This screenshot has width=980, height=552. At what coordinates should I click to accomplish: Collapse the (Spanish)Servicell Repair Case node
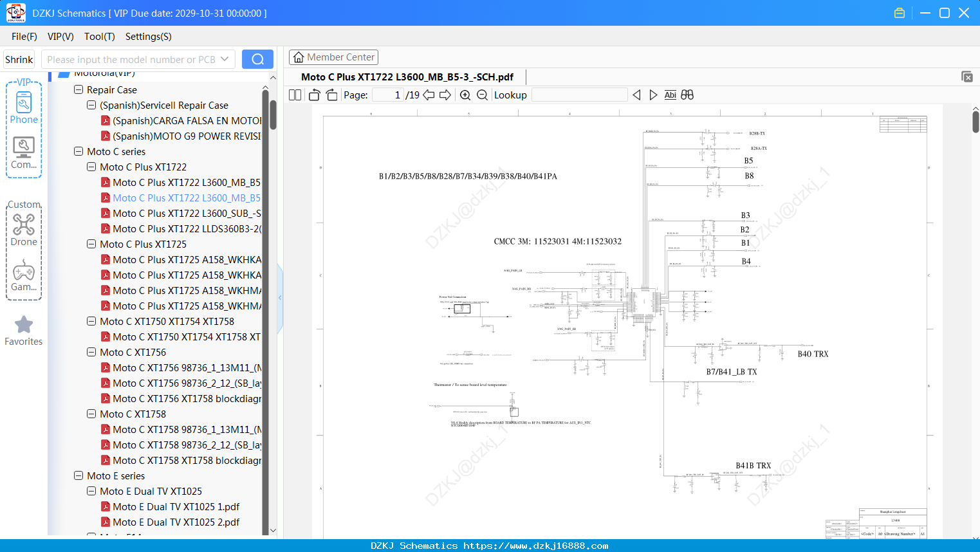(x=91, y=106)
